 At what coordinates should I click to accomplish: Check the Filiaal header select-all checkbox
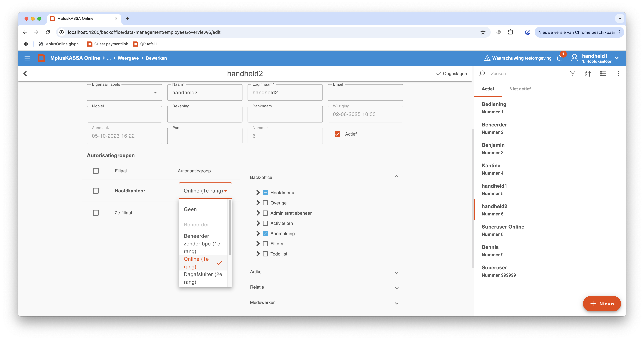point(96,171)
